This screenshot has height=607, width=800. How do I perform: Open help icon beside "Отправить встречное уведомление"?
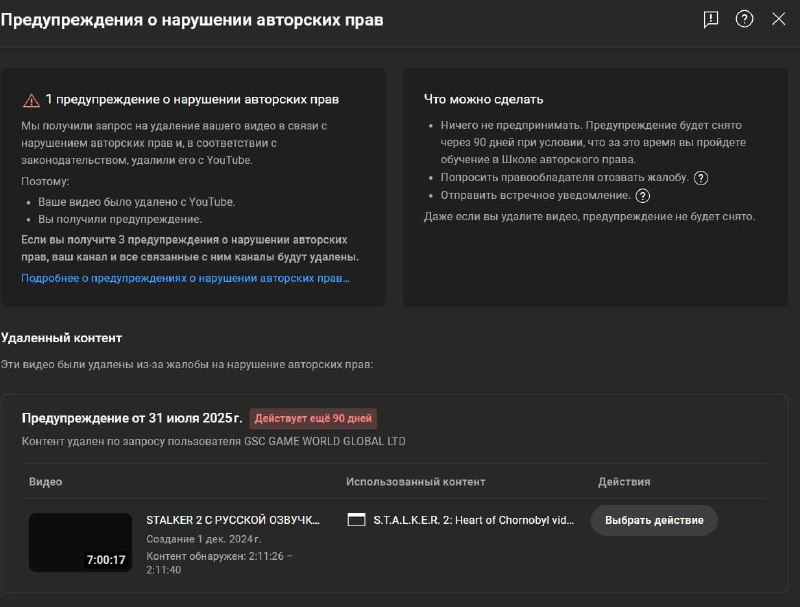pos(643,196)
